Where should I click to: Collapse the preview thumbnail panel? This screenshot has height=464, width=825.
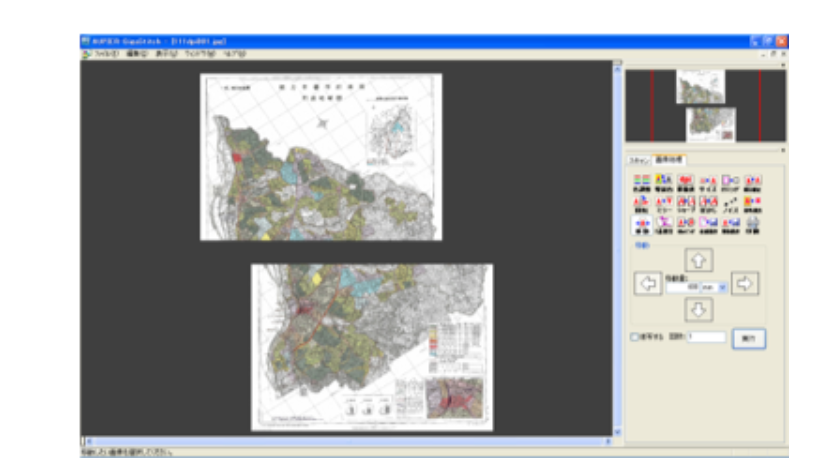[783, 65]
